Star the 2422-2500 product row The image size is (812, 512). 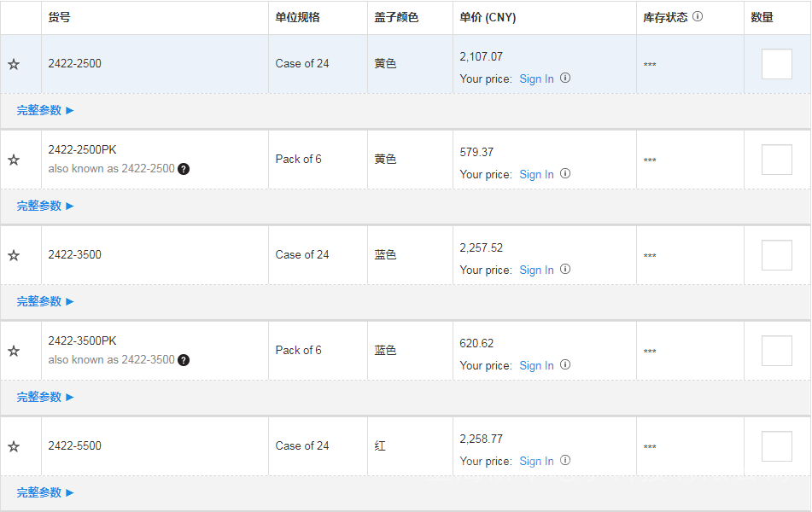(x=14, y=64)
